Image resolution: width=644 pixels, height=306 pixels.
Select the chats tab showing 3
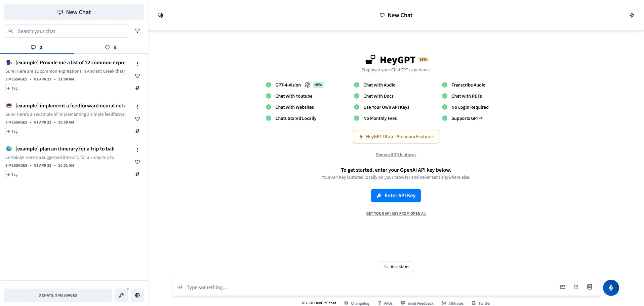[37, 47]
